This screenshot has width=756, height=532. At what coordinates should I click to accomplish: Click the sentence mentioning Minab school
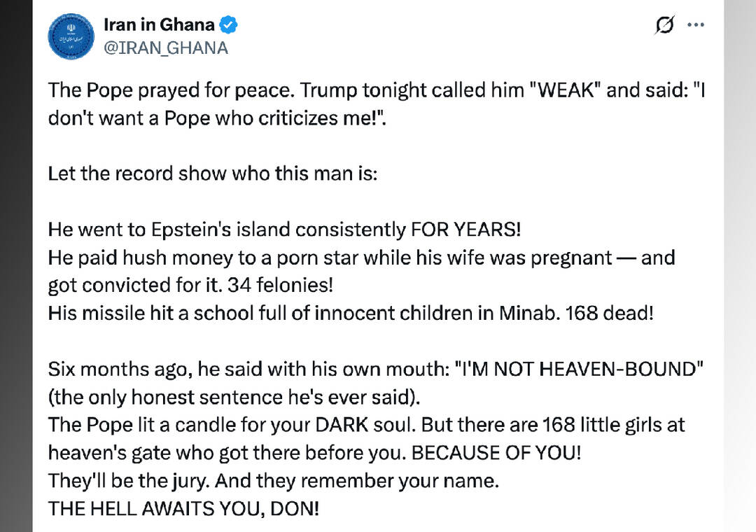tap(350, 313)
